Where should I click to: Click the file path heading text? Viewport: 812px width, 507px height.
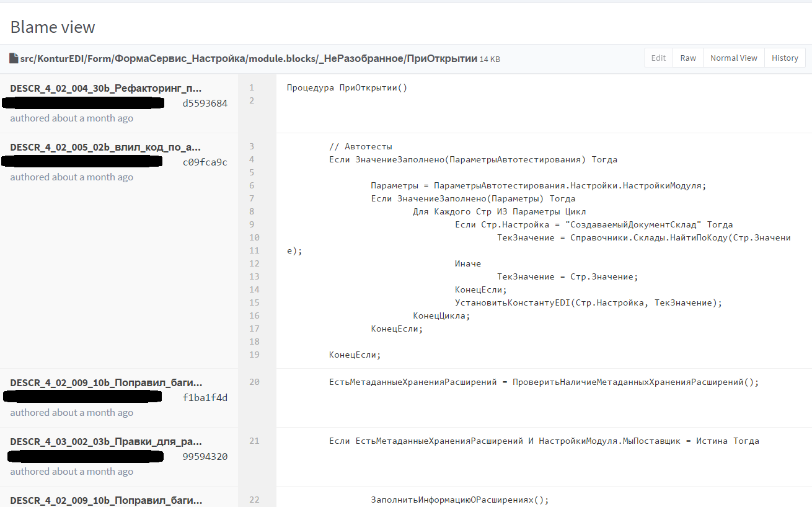point(249,58)
